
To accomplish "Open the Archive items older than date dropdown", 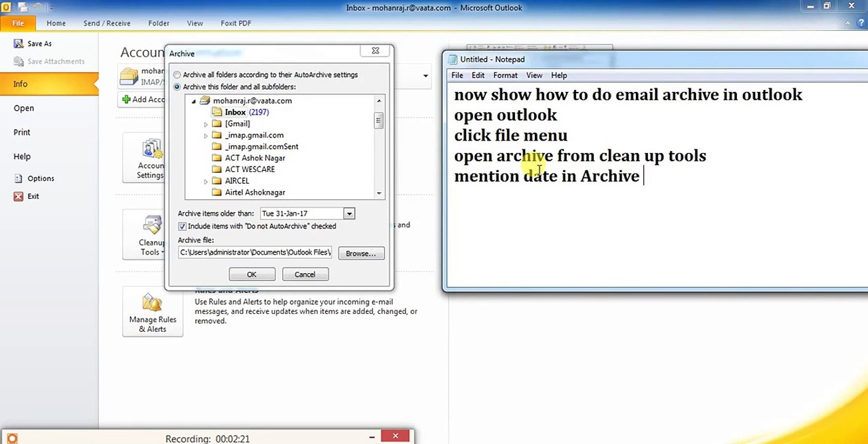I will tap(349, 213).
